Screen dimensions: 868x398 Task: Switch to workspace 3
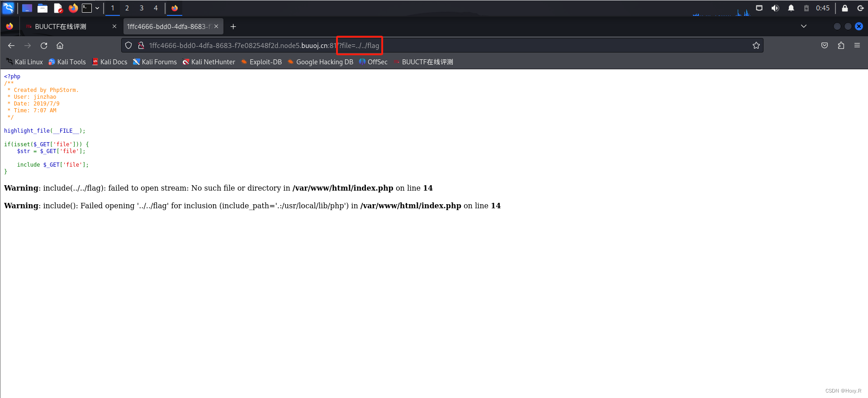[142, 8]
